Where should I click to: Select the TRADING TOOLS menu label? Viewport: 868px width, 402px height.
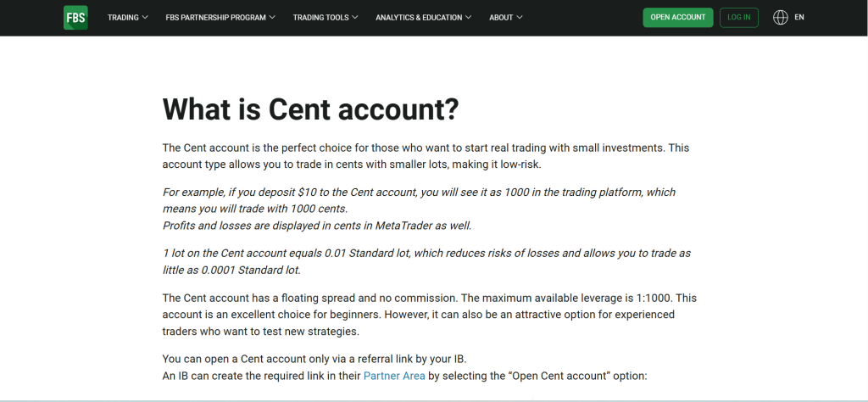[x=320, y=17]
